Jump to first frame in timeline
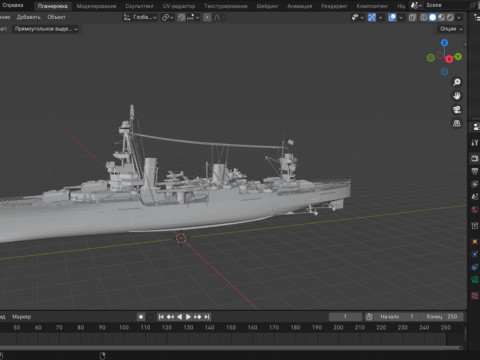Screen dimensions: 480x360 point(161,317)
